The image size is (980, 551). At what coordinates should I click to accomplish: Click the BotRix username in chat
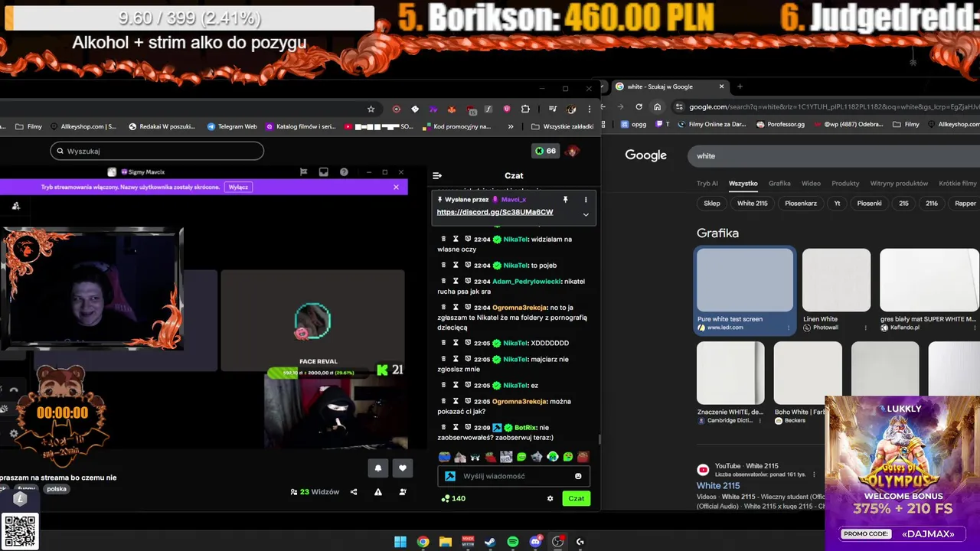[x=525, y=427]
